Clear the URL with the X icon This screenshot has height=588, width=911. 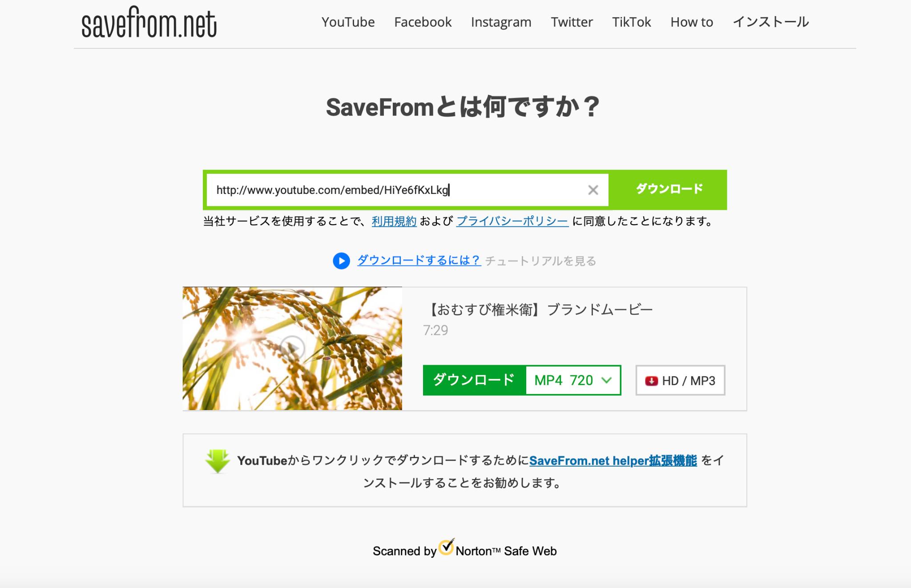tap(593, 190)
